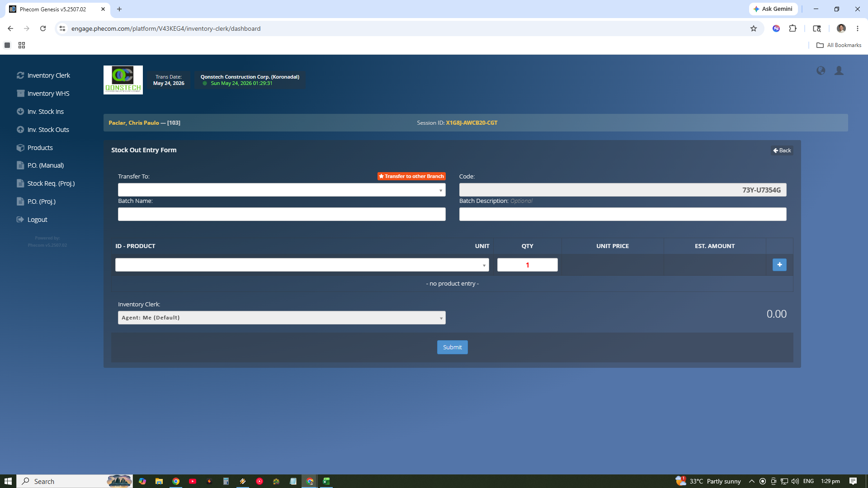Click the apps grid icon in bookmarks bar
The height and width of the screenshot is (488, 868).
coord(22,45)
